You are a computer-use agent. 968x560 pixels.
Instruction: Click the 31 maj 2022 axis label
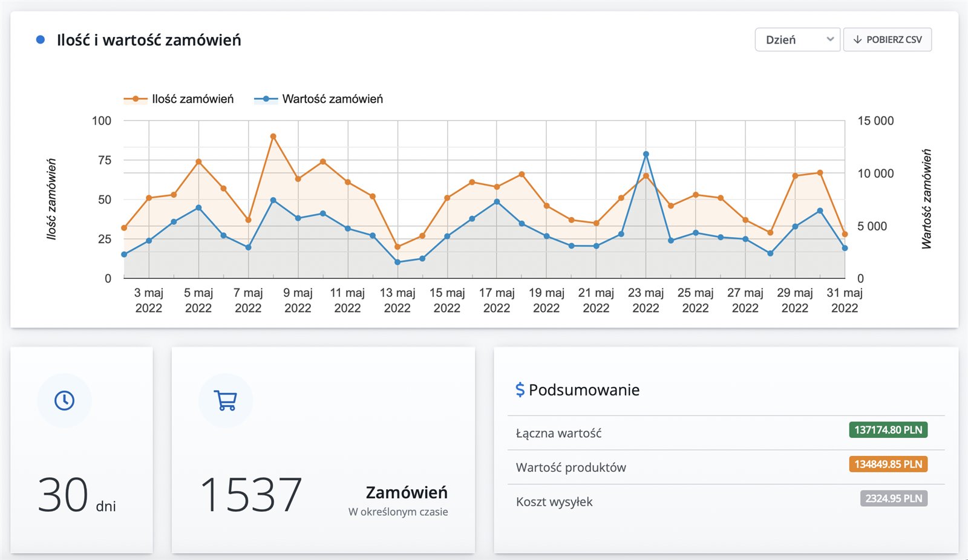tap(844, 301)
